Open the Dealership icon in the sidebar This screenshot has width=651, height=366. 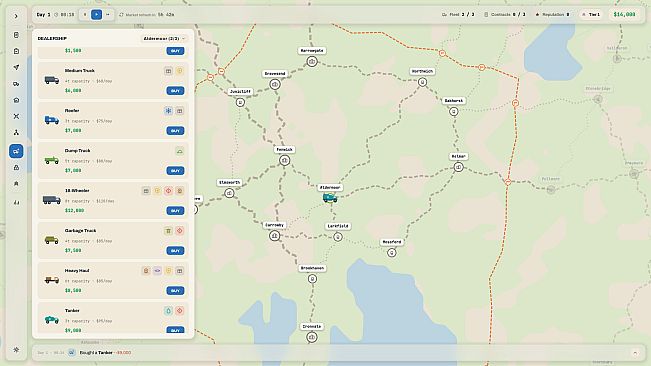tap(16, 151)
